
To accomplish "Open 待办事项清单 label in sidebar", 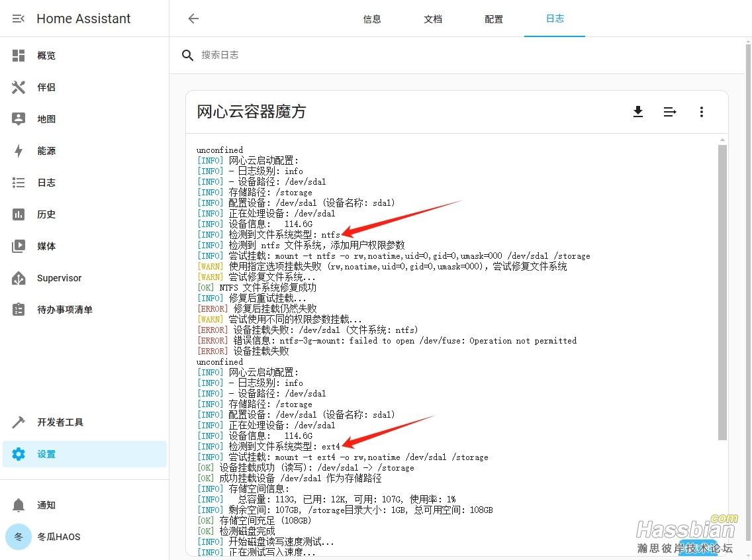I will pyautogui.click(x=66, y=310).
